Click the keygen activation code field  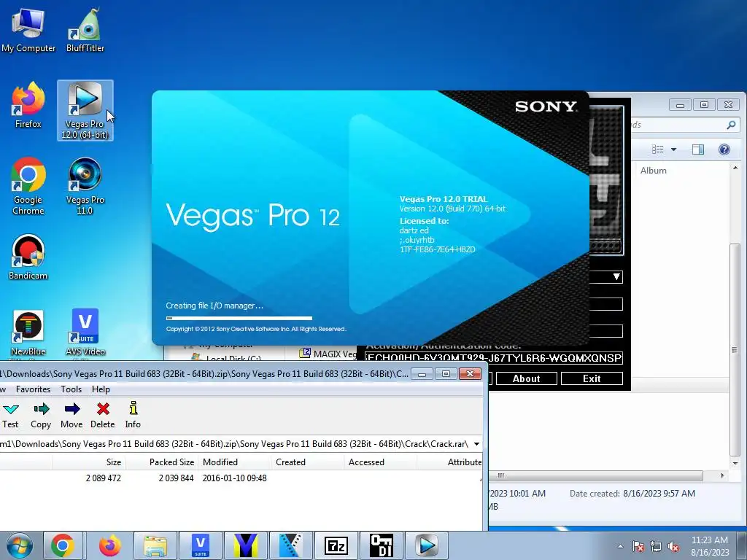(x=494, y=358)
